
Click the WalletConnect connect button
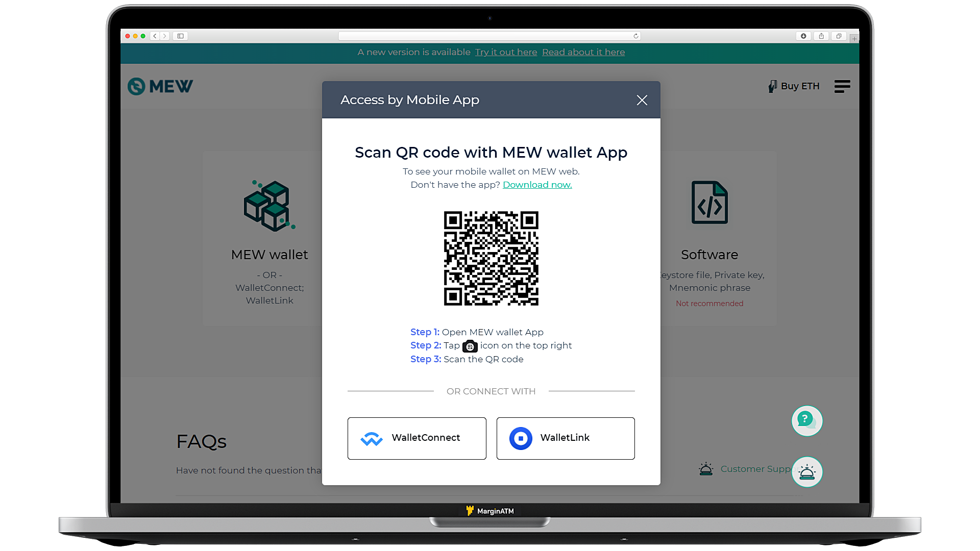[416, 438]
